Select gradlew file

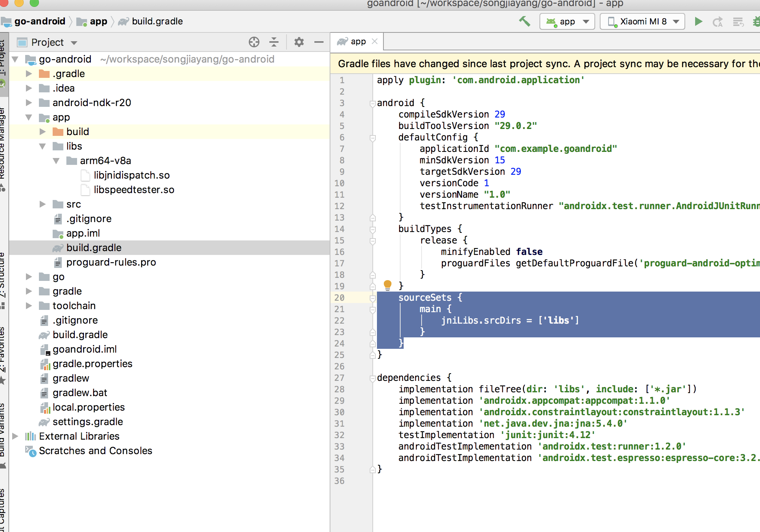(71, 378)
